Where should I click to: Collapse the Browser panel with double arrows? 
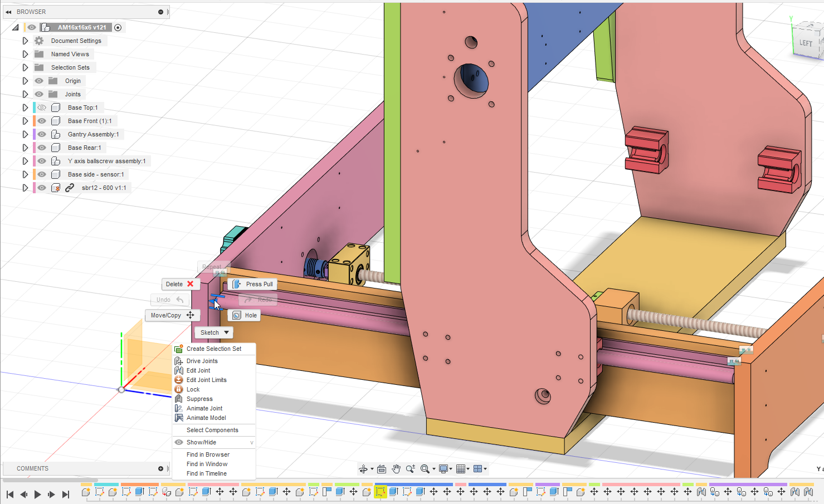pyautogui.click(x=8, y=12)
